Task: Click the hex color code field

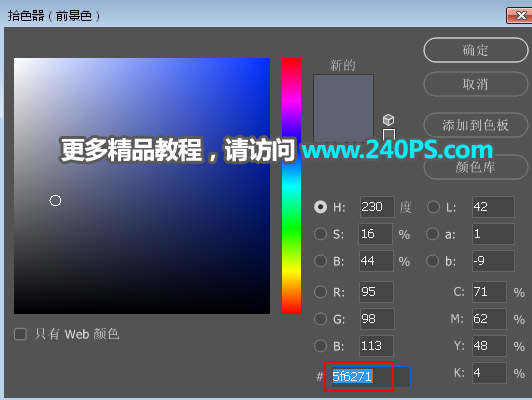Action: (x=371, y=377)
